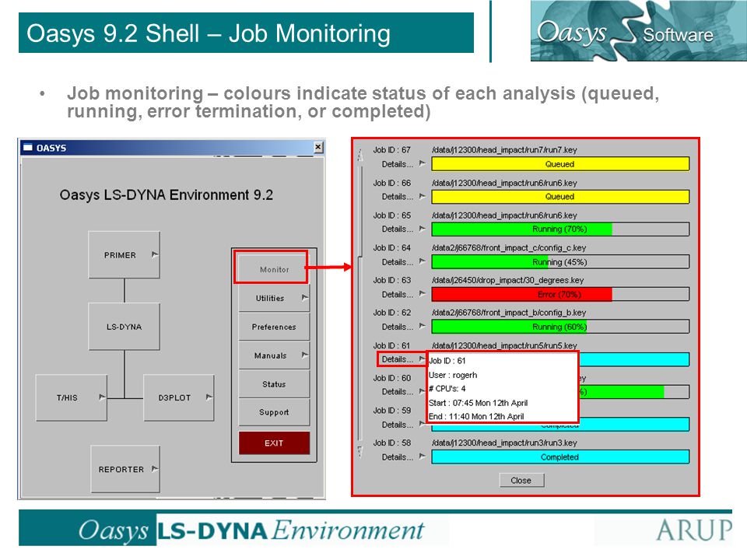Viewport: 747px width, 560px height.
Task: Click the red EXIT button
Action: click(x=274, y=443)
